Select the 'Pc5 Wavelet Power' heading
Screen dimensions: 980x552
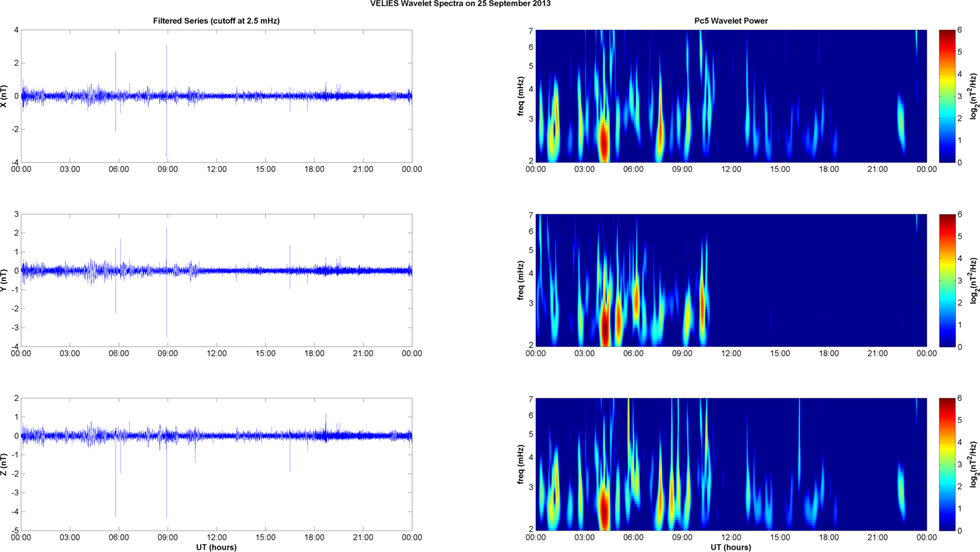[731, 21]
